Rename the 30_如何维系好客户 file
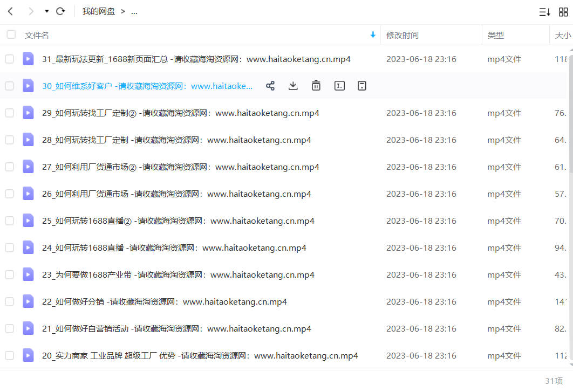Viewport: 573px width, 392px height. coord(339,86)
